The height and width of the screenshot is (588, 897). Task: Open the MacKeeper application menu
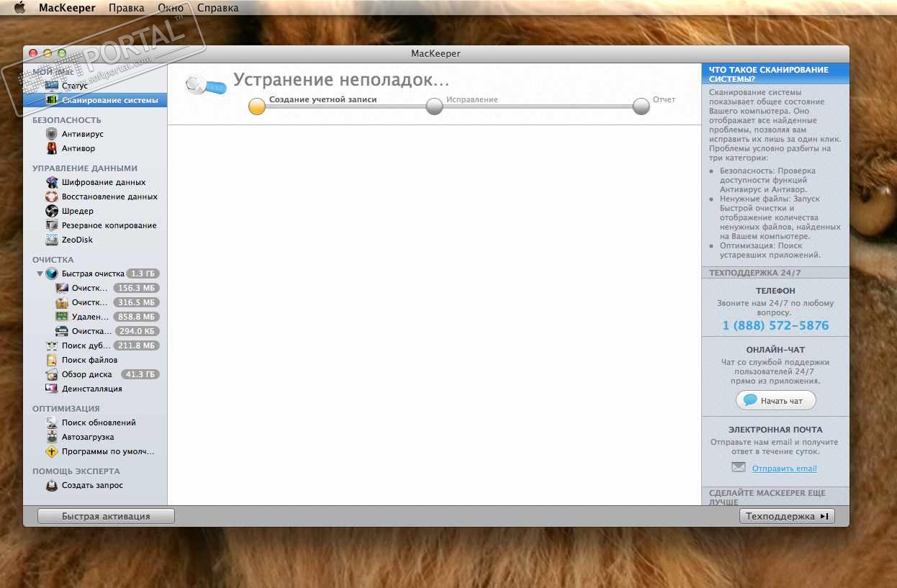pos(68,8)
